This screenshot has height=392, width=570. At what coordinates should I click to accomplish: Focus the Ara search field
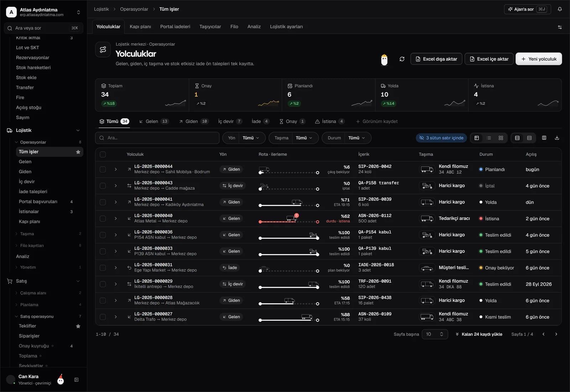click(x=157, y=138)
